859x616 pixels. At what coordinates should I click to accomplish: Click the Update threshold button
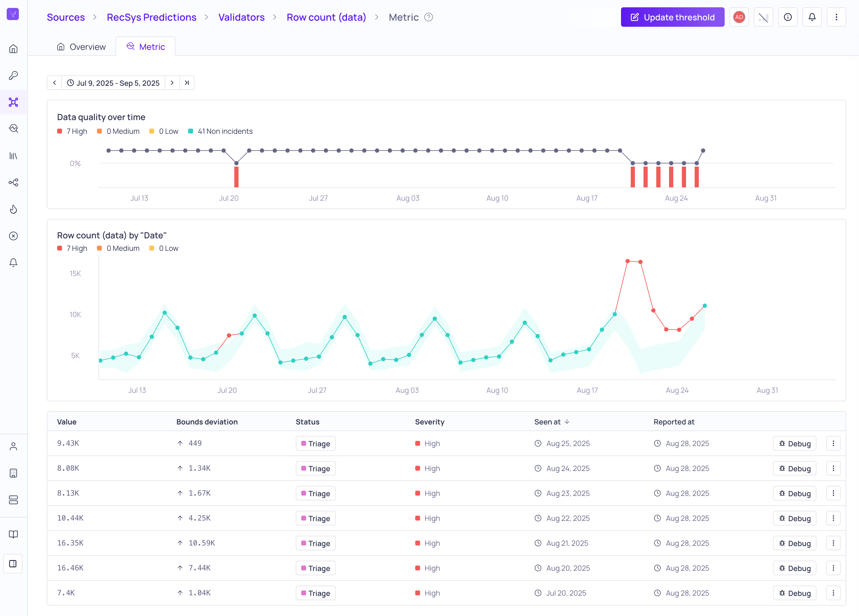click(x=672, y=17)
